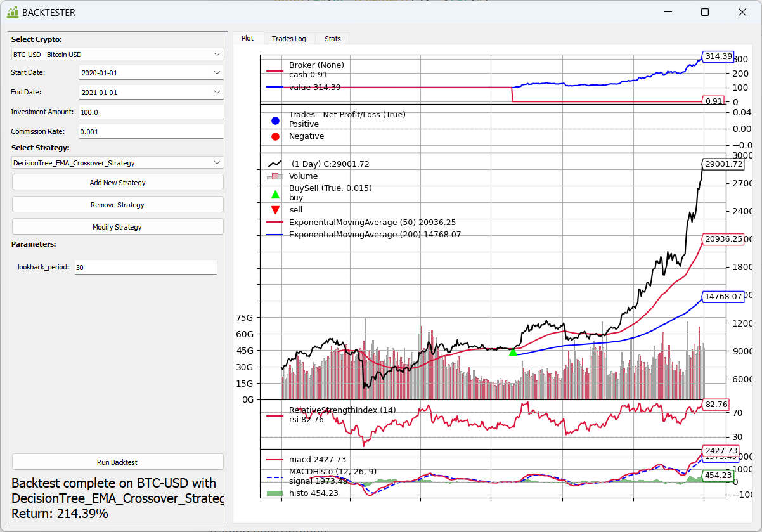This screenshot has height=532, width=762.
Task: Click the BACKTESTER app logo icon
Action: pos(11,12)
